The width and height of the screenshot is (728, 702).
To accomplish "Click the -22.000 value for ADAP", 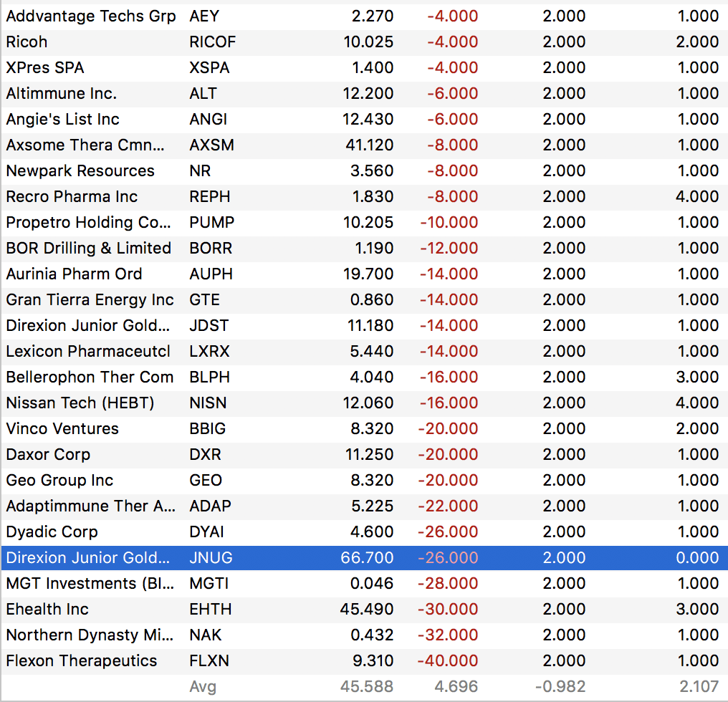I will pos(448,506).
